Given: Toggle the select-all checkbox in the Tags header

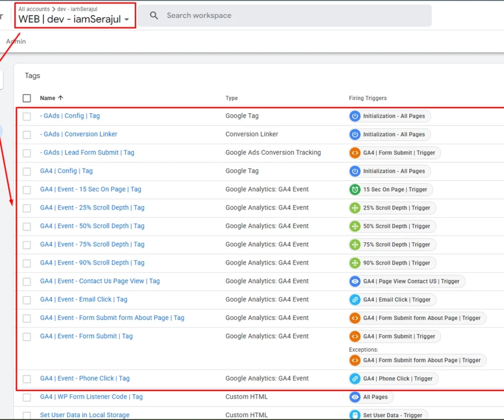Looking at the screenshot, I should [x=27, y=98].
